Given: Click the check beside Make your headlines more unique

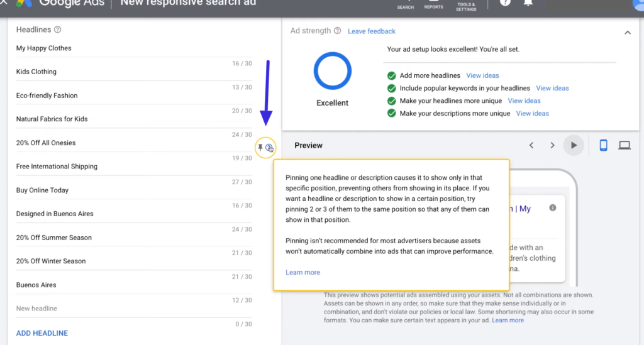Looking at the screenshot, I should tap(391, 101).
